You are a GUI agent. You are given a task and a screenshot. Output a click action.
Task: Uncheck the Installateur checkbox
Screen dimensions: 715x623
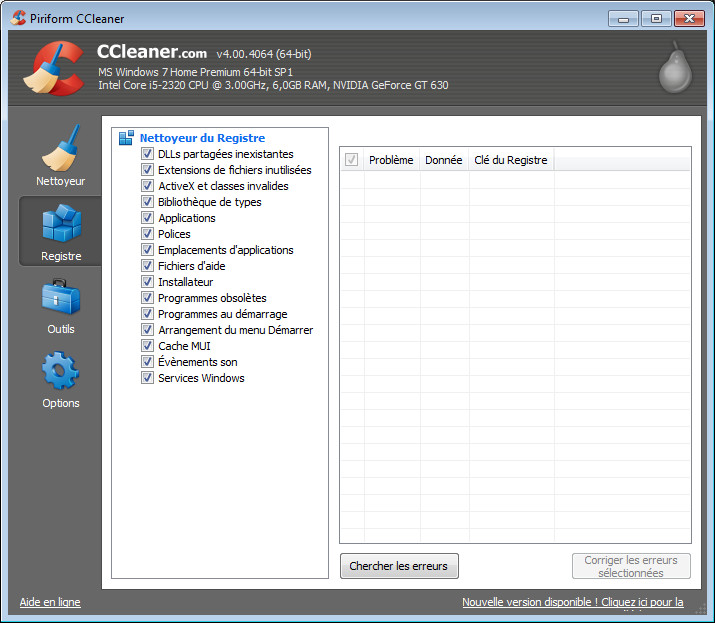[147, 281]
